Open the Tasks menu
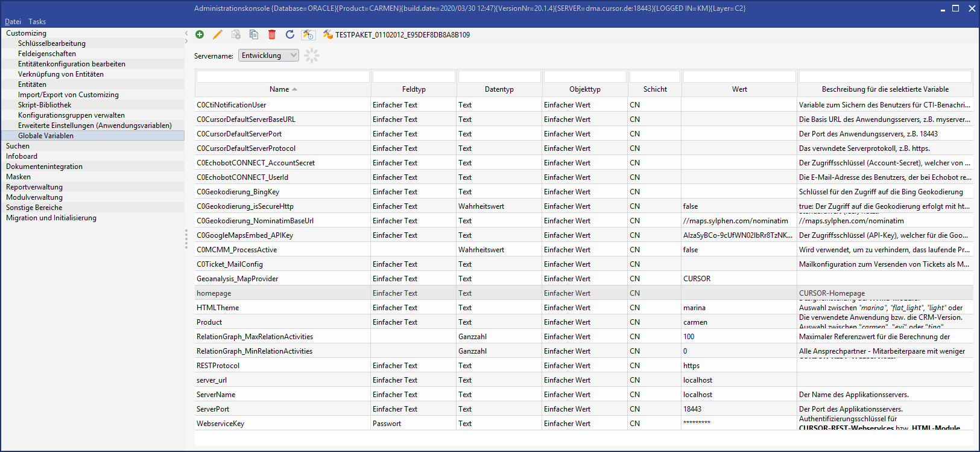The width and height of the screenshot is (980, 452). [37, 22]
